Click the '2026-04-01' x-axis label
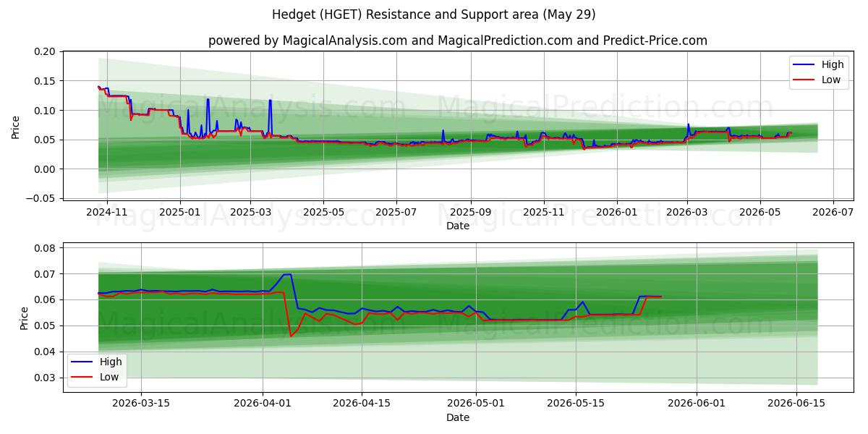The width and height of the screenshot is (868, 434). tap(261, 404)
